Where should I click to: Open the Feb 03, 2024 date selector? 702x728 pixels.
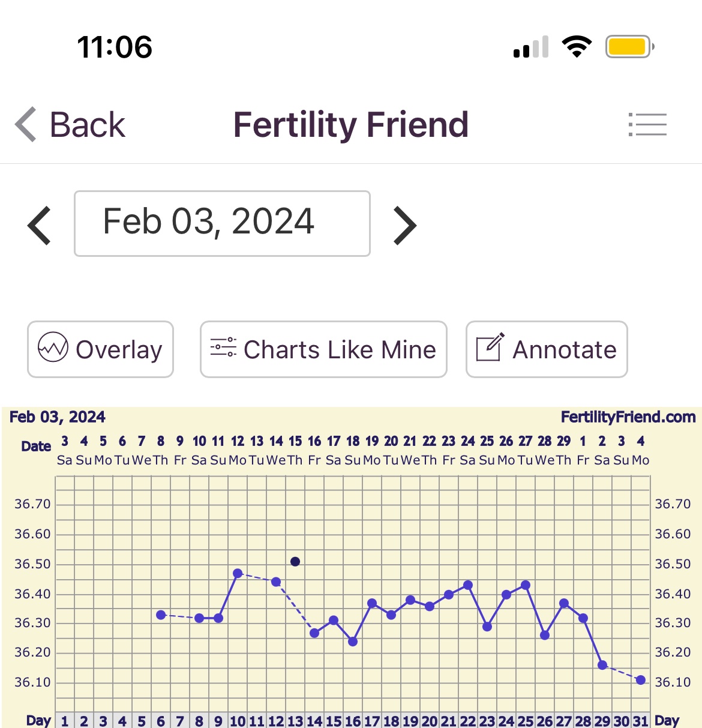click(222, 223)
